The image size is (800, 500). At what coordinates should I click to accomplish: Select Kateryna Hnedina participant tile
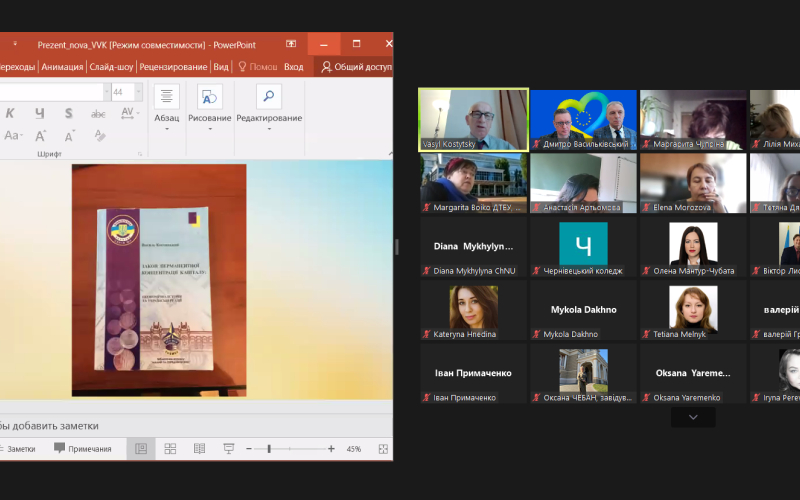[473, 310]
